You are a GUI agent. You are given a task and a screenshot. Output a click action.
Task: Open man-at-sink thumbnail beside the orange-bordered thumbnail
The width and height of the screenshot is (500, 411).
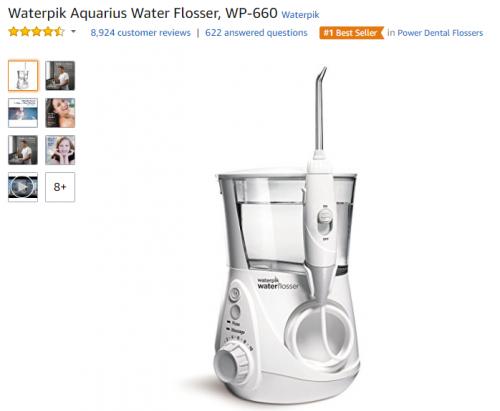click(x=60, y=76)
